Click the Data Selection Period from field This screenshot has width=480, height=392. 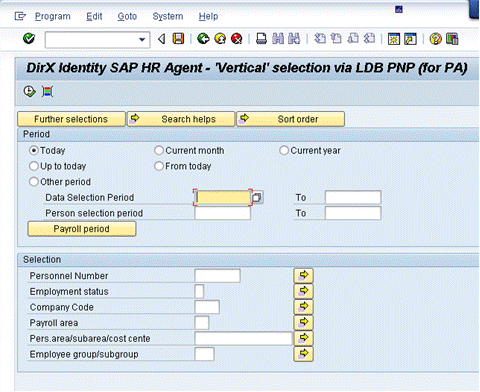[x=223, y=198]
